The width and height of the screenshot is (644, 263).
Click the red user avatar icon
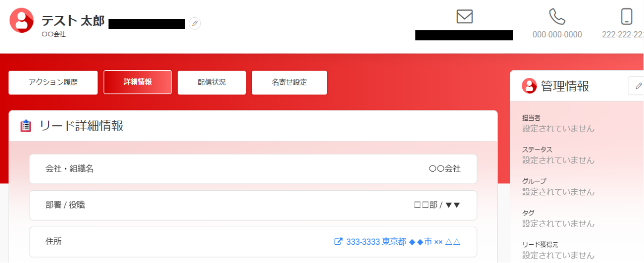(22, 21)
